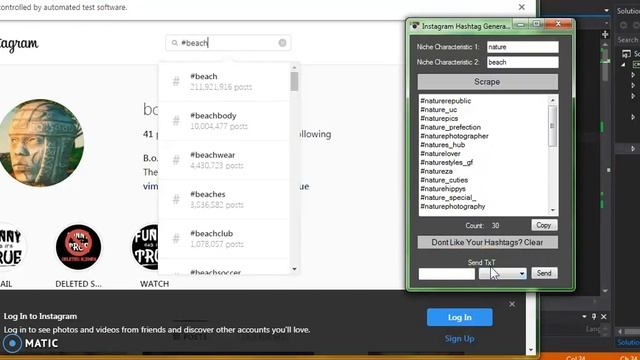Image resolution: width=640 pixels, height=360 pixels.
Task: Focus the Send TxT phone number field
Action: pos(447,273)
